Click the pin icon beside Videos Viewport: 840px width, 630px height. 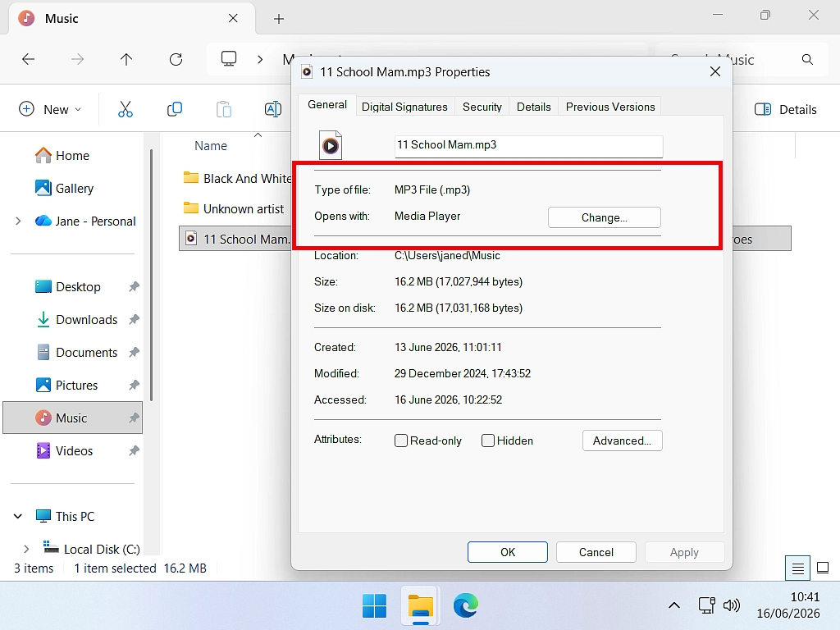click(x=134, y=450)
